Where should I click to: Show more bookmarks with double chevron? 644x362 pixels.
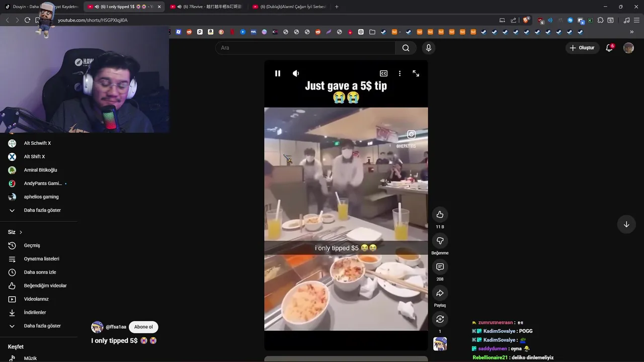pos(632,32)
